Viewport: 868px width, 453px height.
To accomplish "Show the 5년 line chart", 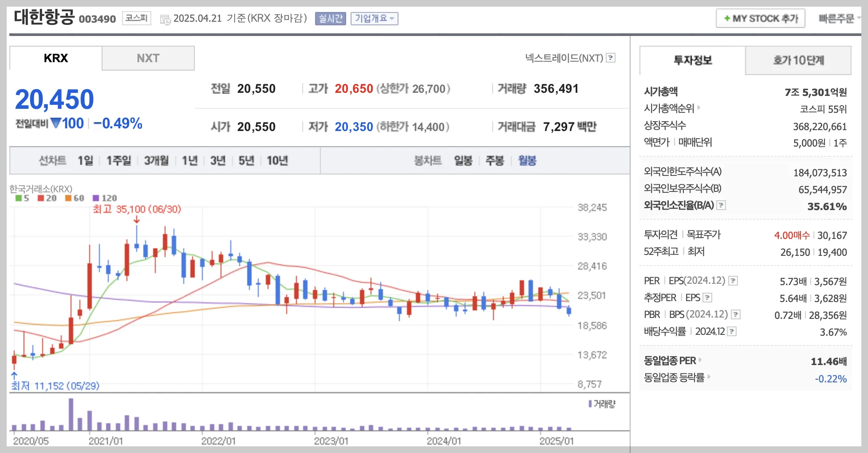I will point(246,160).
